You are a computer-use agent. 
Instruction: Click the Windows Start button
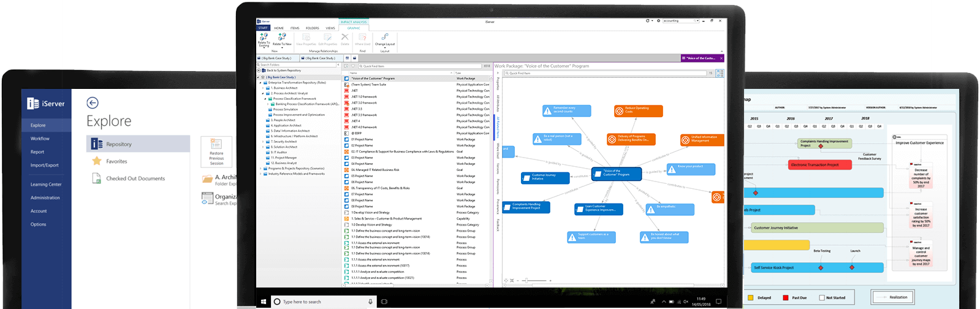pyautogui.click(x=264, y=302)
